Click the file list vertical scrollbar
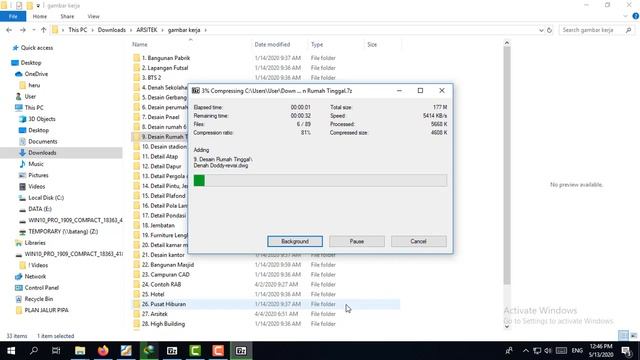The image size is (640, 360). tap(507, 165)
